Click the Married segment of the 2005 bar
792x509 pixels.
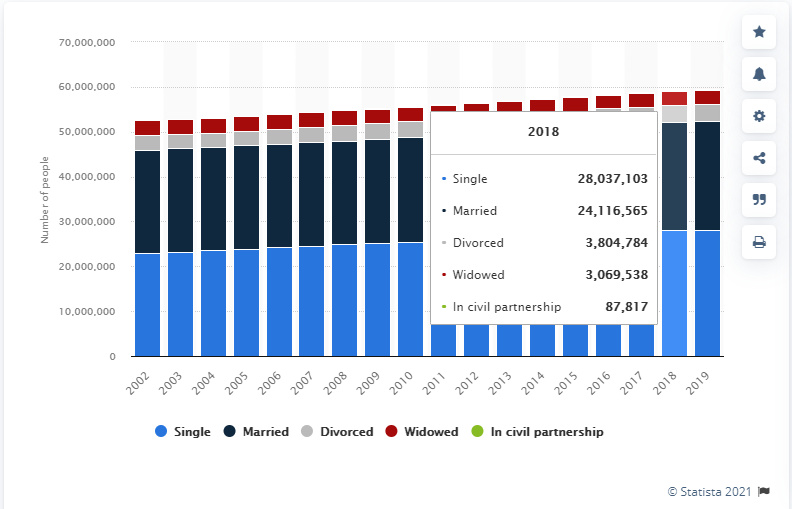tap(246, 197)
